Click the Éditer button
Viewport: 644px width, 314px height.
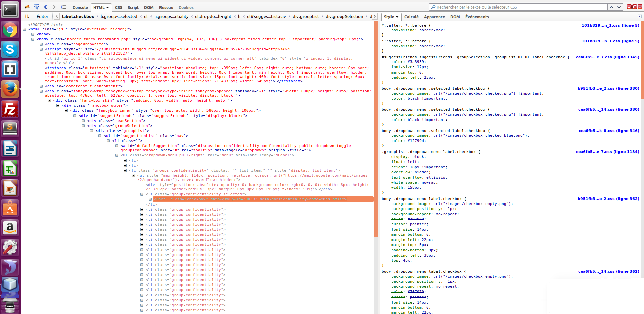point(42,16)
